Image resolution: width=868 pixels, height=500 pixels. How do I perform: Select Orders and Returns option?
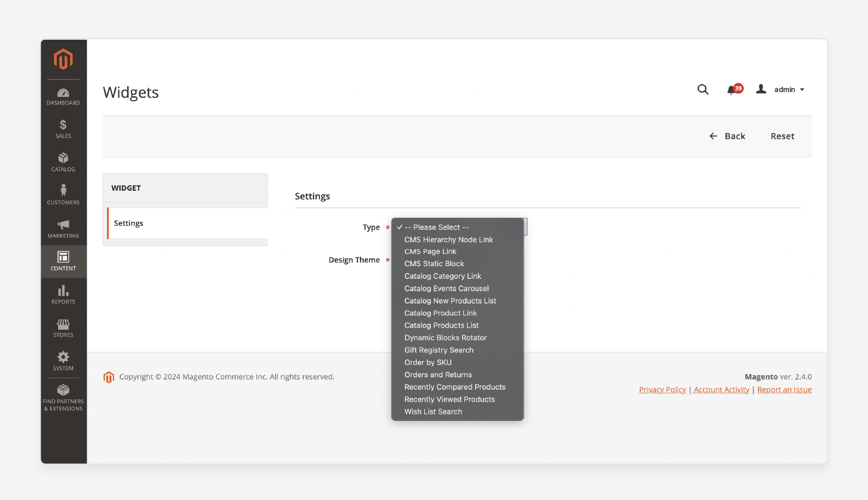[x=457, y=375]
